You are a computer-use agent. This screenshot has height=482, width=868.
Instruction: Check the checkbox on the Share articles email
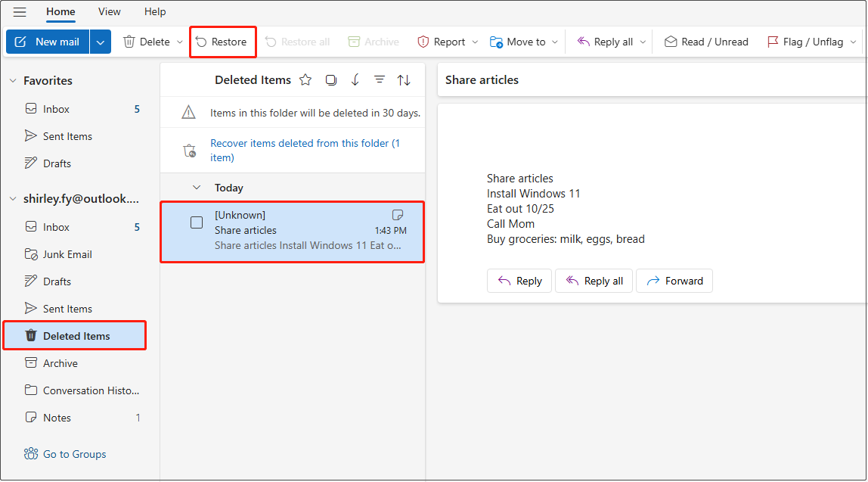click(197, 222)
